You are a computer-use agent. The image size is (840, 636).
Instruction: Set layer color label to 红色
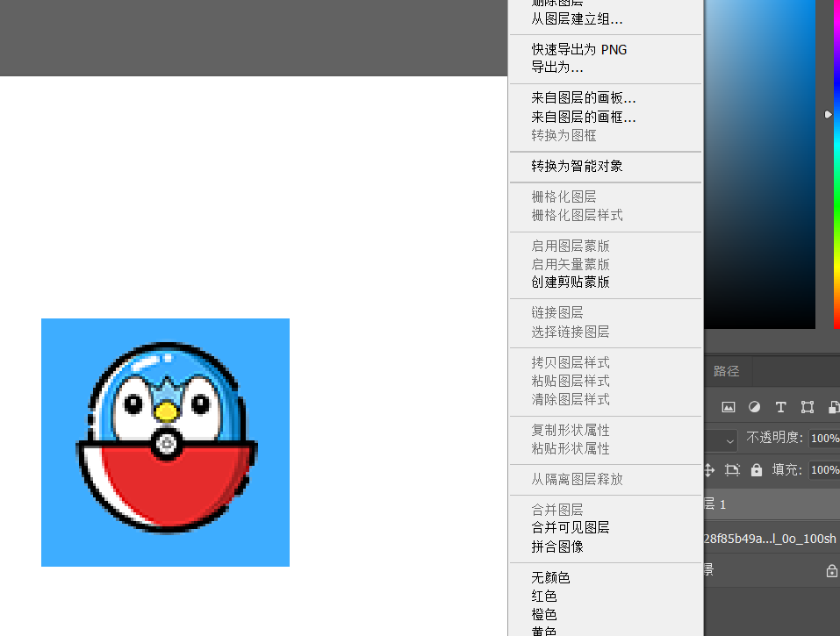tap(544, 597)
